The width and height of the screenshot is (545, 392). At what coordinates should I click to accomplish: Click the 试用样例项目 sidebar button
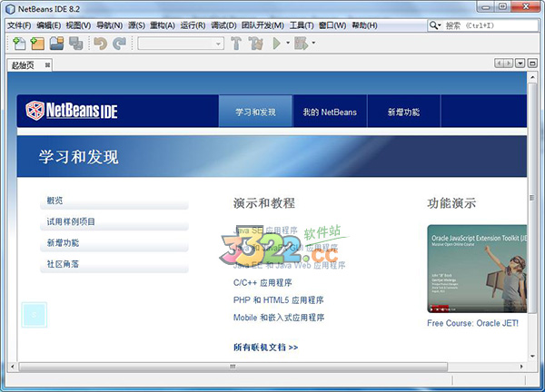[x=114, y=222]
